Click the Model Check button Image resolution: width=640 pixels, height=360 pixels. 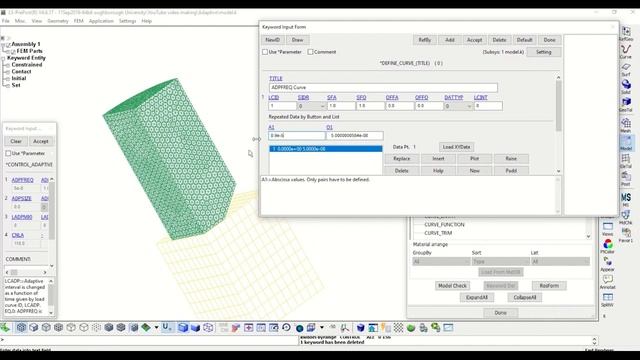pyautogui.click(x=452, y=286)
